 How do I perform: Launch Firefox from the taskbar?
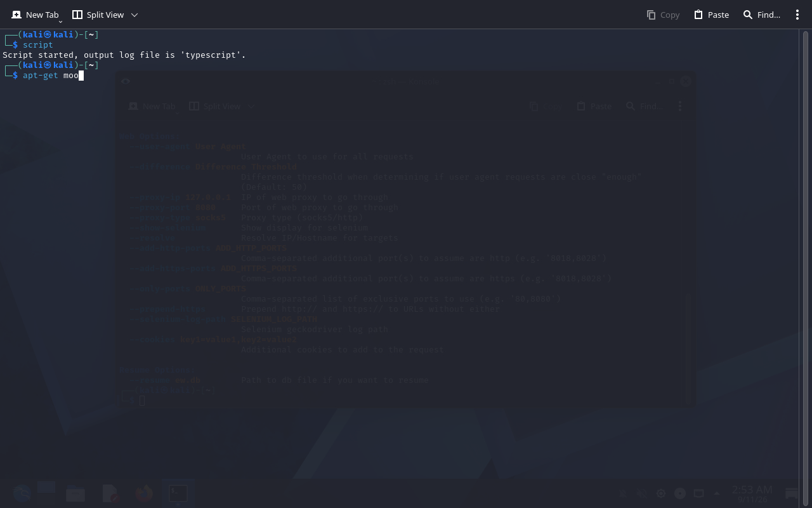pos(143,493)
